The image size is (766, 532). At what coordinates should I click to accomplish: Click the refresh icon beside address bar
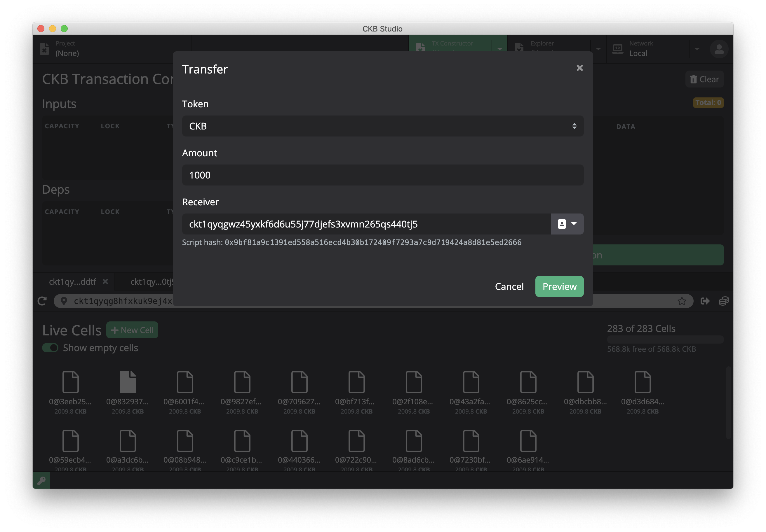click(x=42, y=301)
